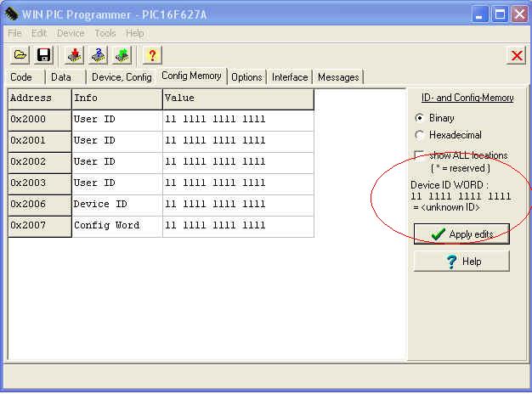
Task: Click the Value column header
Action: [x=238, y=99]
